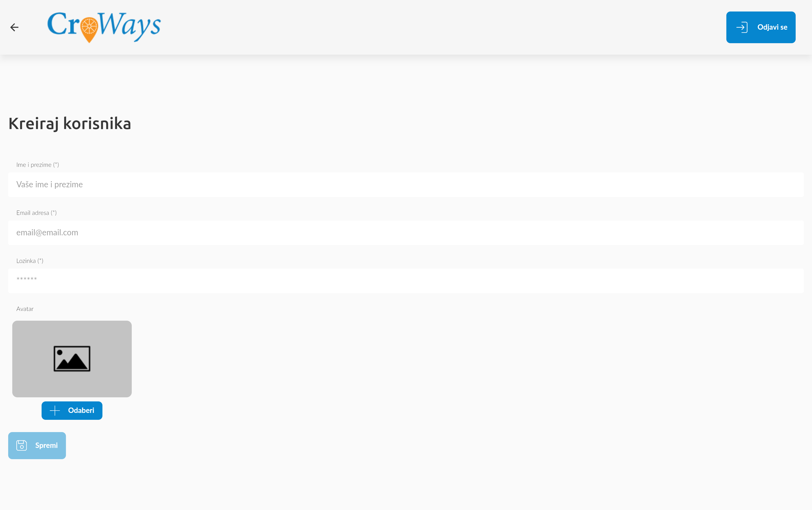The height and width of the screenshot is (510, 812).
Task: Click the 'Lozinka (*)' label
Action: pyautogui.click(x=30, y=261)
